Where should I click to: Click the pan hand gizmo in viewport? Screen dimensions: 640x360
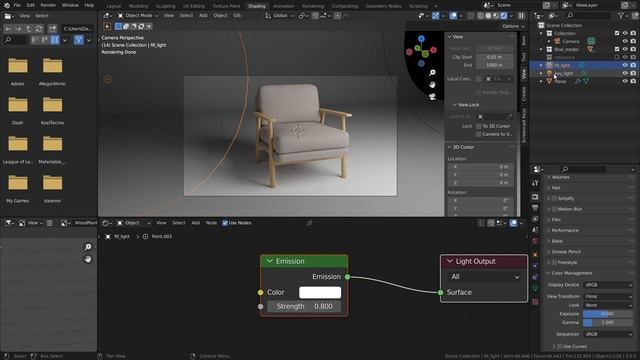coord(432,84)
